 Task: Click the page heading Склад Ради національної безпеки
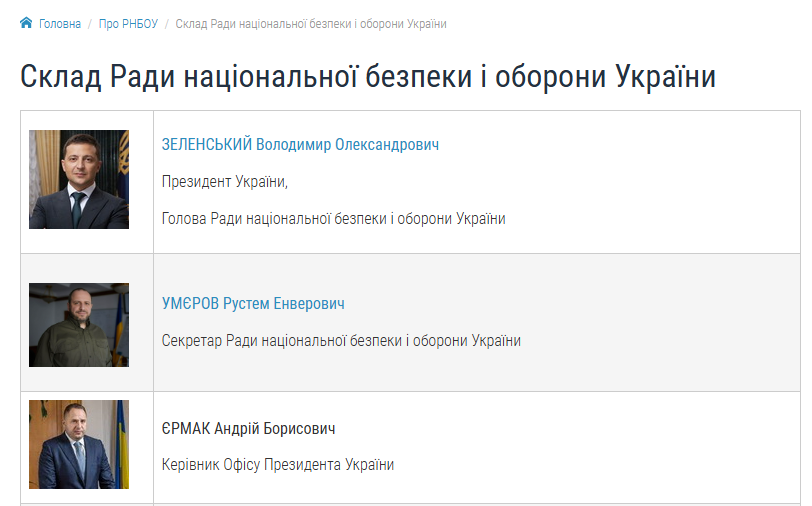[368, 77]
